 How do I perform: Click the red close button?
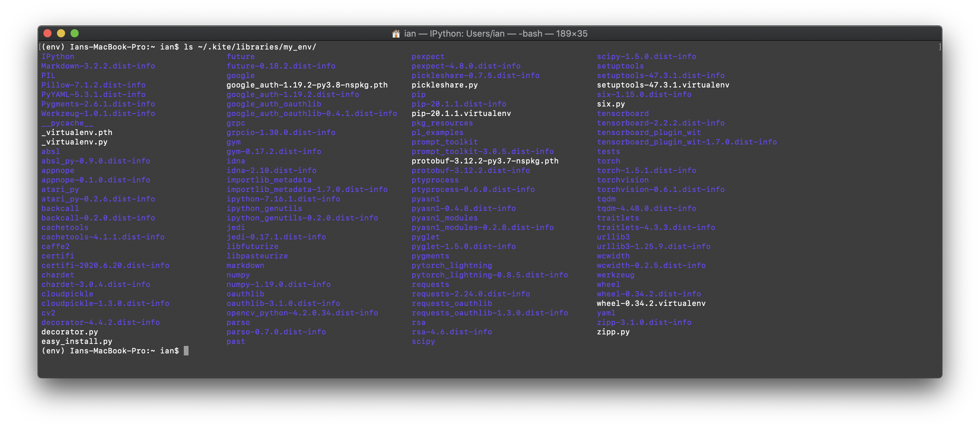(x=47, y=34)
